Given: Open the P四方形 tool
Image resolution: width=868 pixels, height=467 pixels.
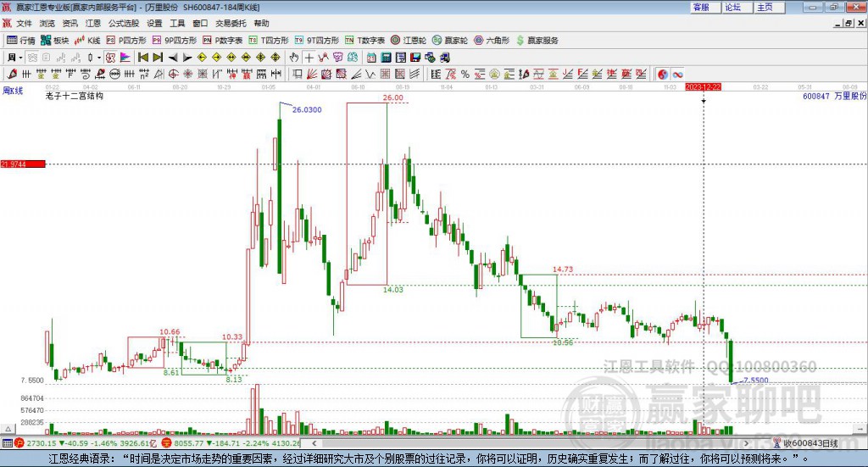Looking at the screenshot, I should 126,41.
